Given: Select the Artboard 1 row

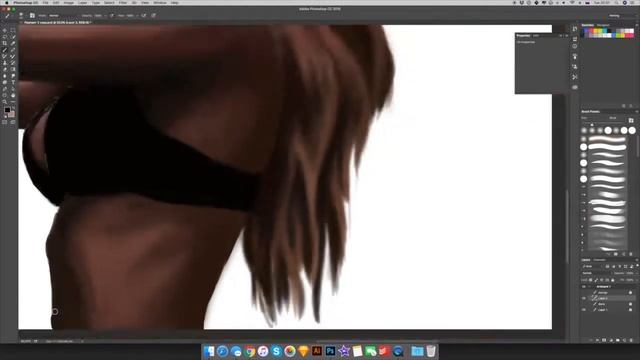Looking at the screenshot, I should click(x=608, y=287).
